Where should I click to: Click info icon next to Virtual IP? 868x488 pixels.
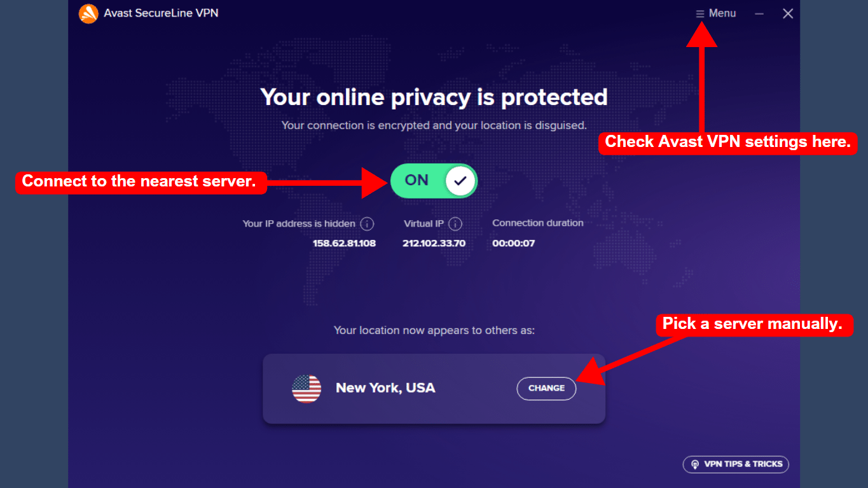click(x=455, y=224)
